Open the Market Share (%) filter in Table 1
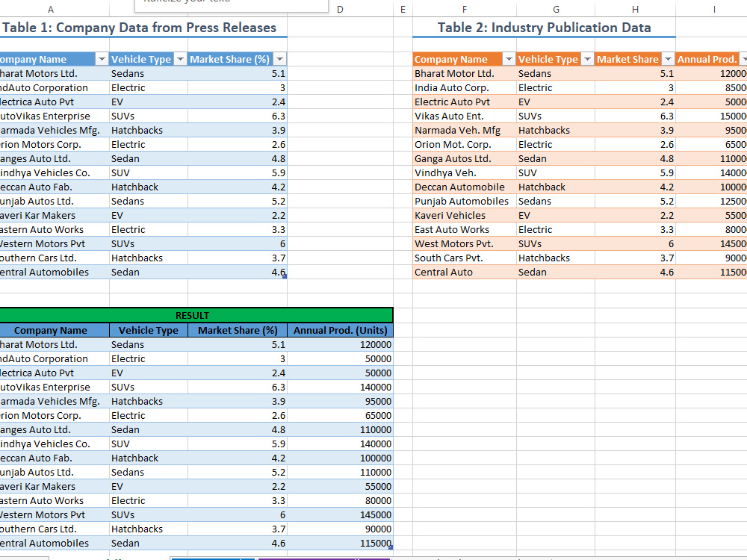The height and width of the screenshot is (560, 747). coord(279,58)
